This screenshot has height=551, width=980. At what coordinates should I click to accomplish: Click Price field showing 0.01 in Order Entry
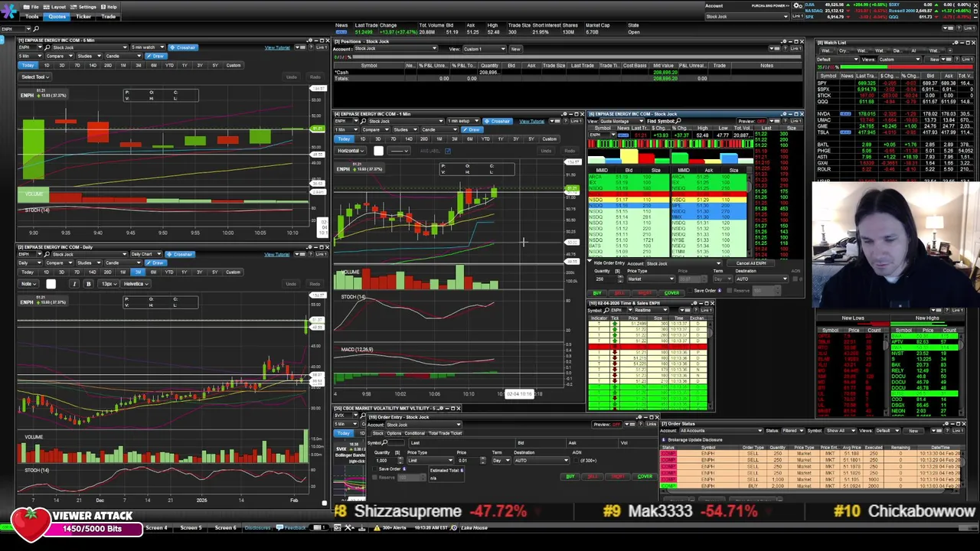point(467,461)
